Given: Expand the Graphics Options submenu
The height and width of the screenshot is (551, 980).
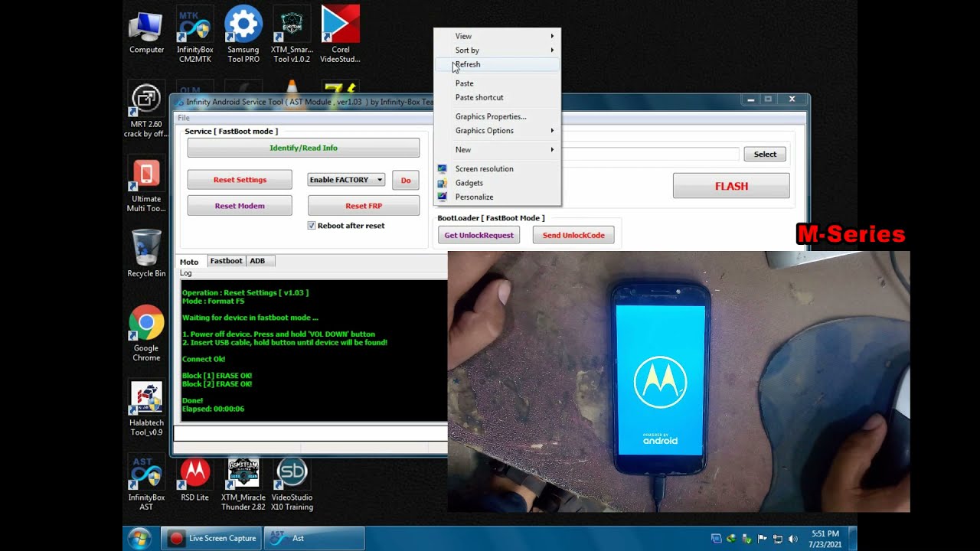Looking at the screenshot, I should [497, 131].
